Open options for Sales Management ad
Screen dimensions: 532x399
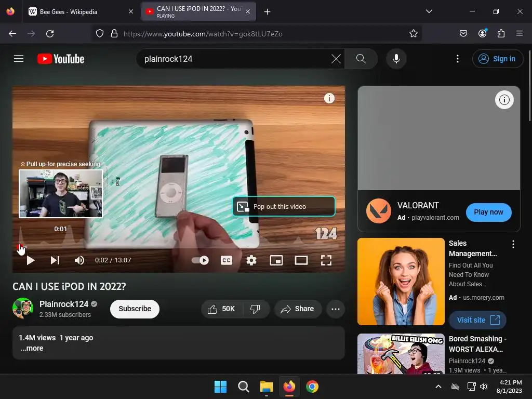coord(513,244)
